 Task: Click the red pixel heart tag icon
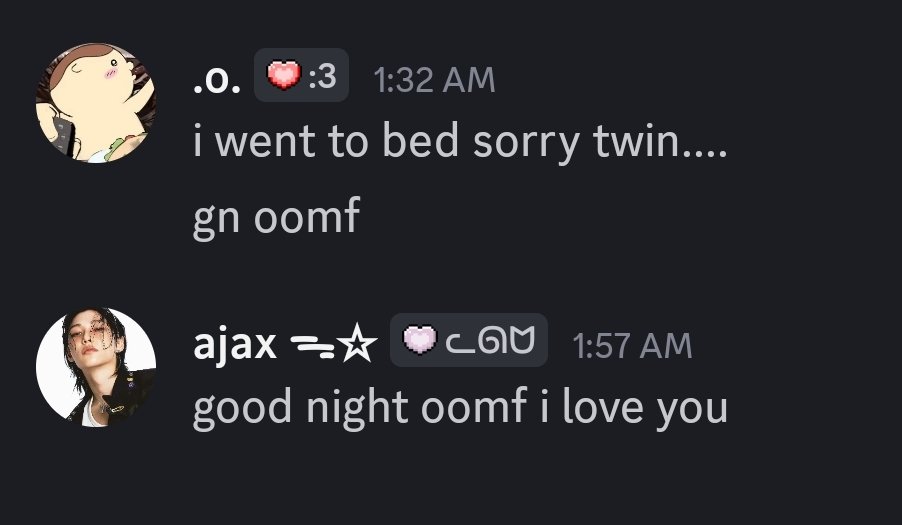click(284, 75)
